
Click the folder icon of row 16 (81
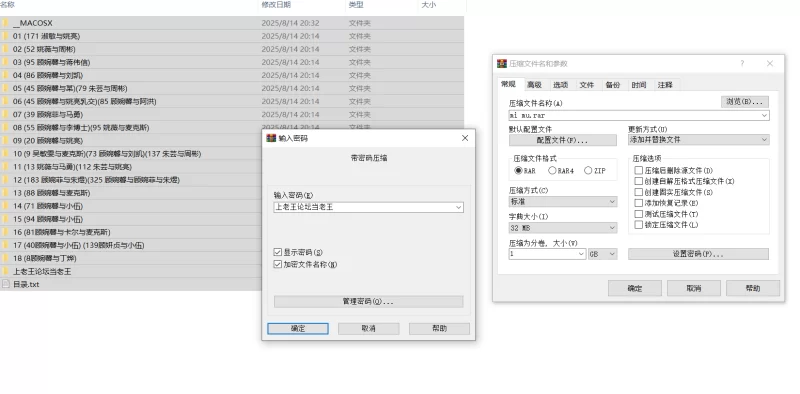point(5,232)
